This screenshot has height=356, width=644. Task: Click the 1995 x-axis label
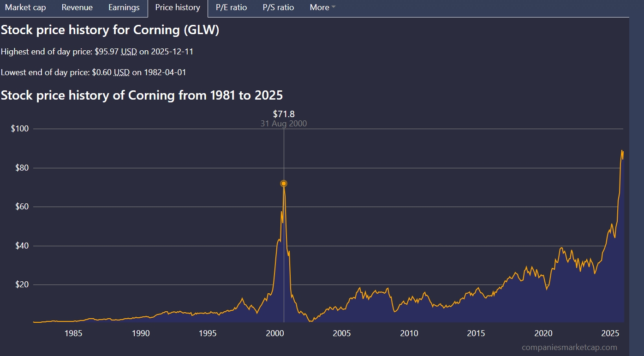208,333
